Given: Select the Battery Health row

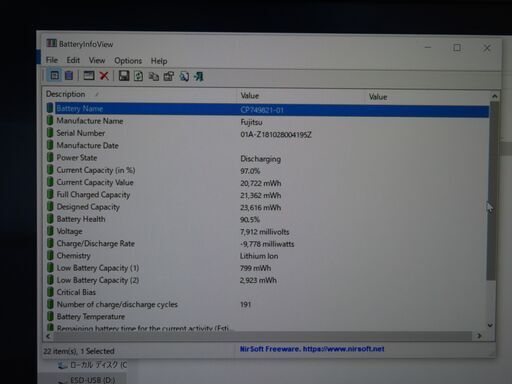Looking at the screenshot, I should pyautogui.click(x=268, y=219).
